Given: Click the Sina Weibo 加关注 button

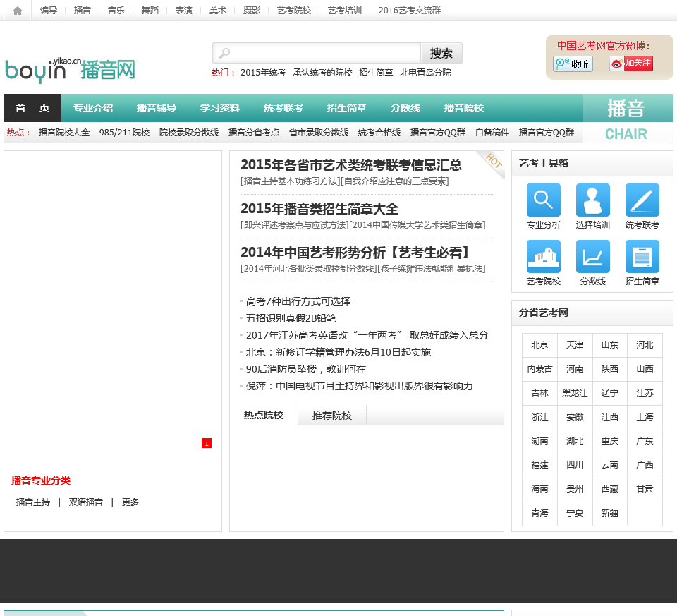Looking at the screenshot, I should click(x=631, y=64).
